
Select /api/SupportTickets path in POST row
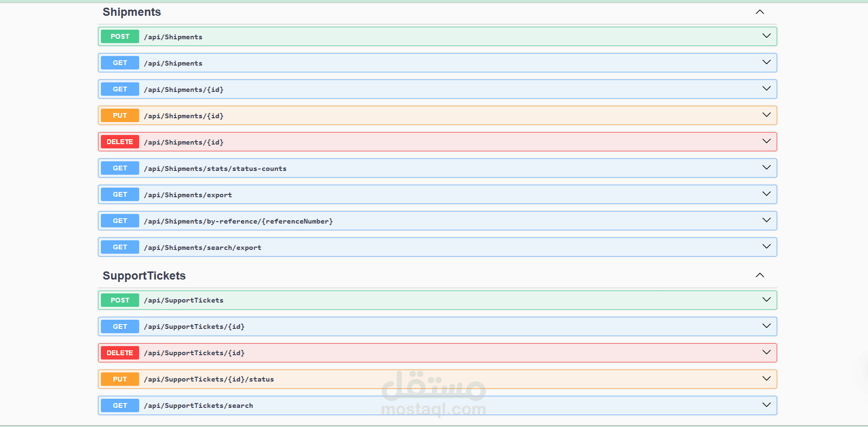pos(184,300)
